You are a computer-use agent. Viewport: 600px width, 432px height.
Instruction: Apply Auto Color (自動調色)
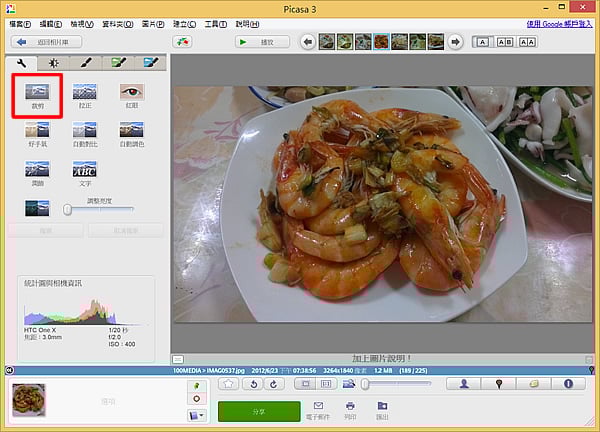point(132,135)
